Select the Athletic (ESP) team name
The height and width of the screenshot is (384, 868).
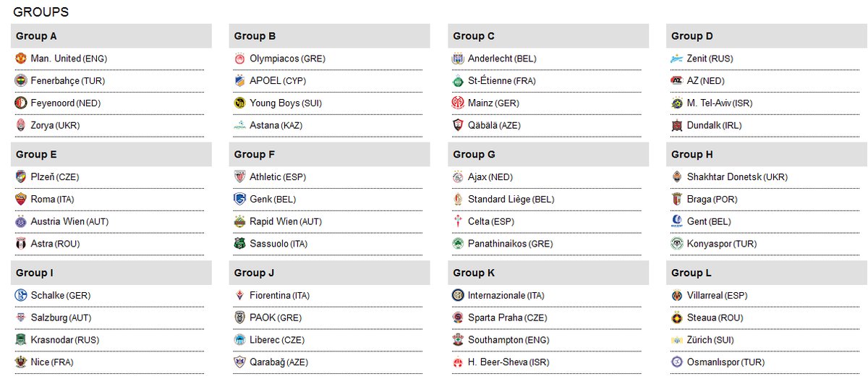pyautogui.click(x=265, y=177)
